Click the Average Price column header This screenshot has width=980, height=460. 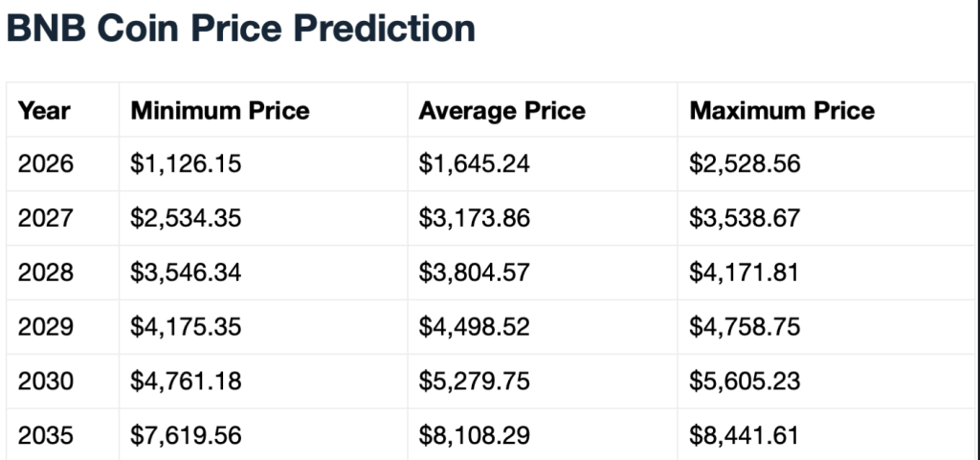(x=502, y=111)
